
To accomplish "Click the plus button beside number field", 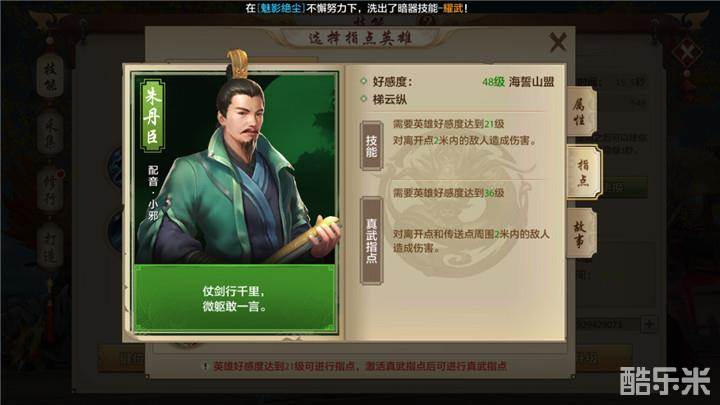I will click(649, 324).
